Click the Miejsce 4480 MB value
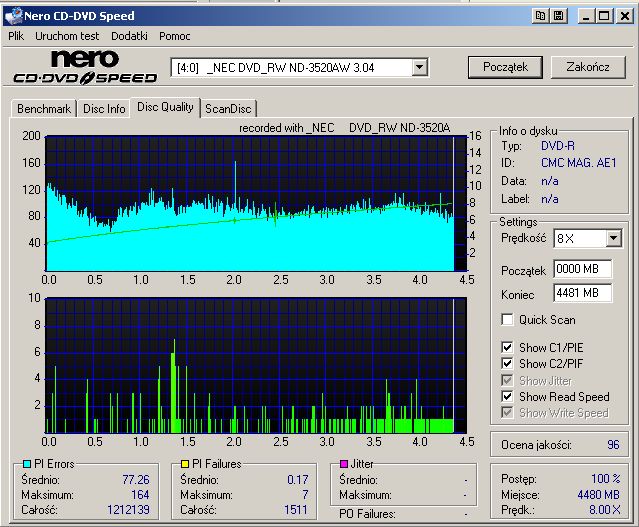The height and width of the screenshot is (527, 639). point(598,494)
